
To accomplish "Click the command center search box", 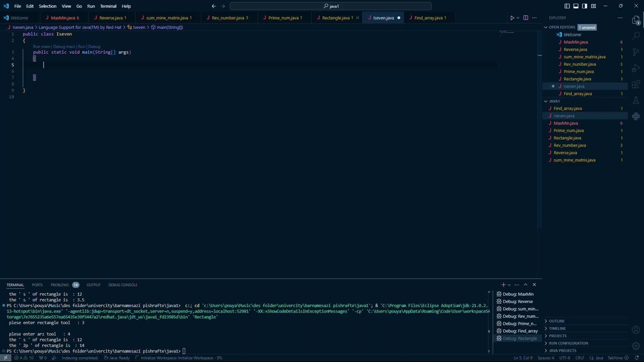I will click(x=331, y=6).
